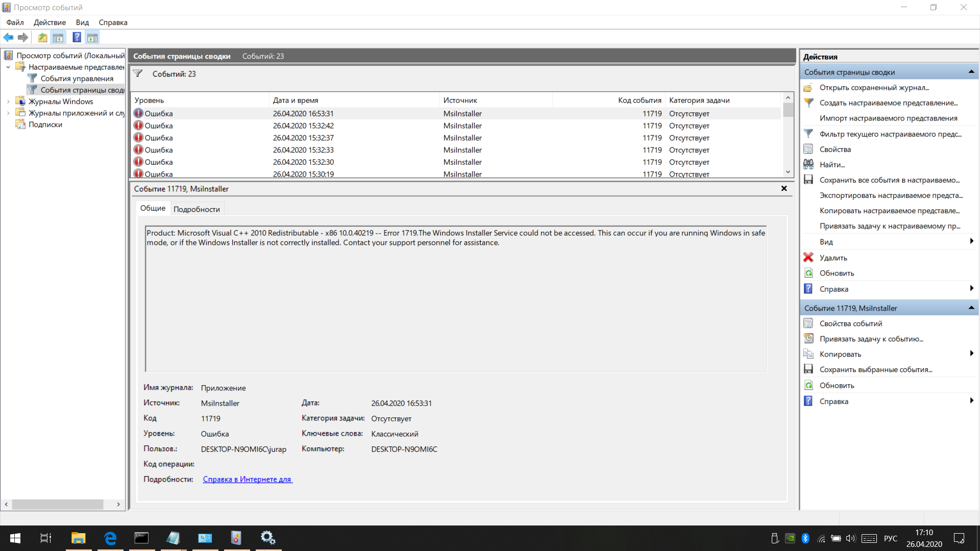The image size is (980, 551).
Task: Click the Копировать icon
Action: point(808,354)
